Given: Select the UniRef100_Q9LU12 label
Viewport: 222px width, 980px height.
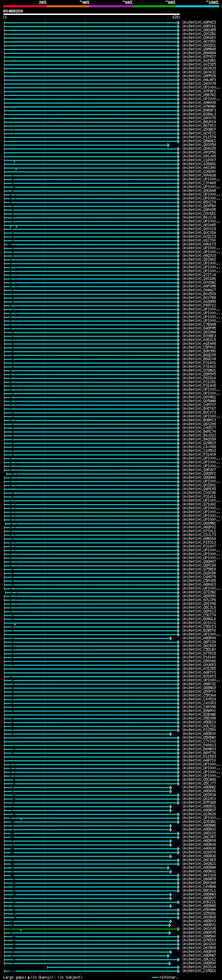Looking at the screenshot, I should point(199,959).
